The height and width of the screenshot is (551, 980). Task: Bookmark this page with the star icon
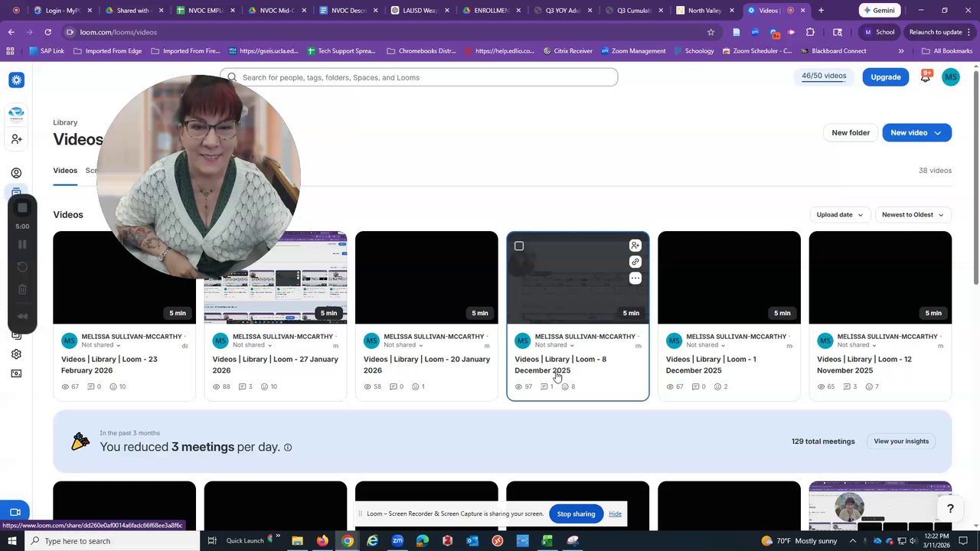[710, 32]
